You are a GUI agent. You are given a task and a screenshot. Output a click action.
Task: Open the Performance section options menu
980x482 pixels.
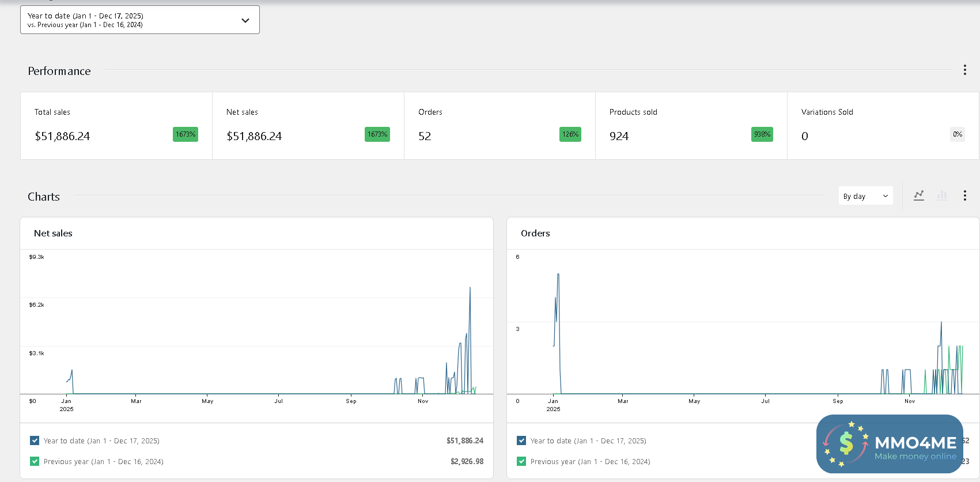[x=964, y=70]
